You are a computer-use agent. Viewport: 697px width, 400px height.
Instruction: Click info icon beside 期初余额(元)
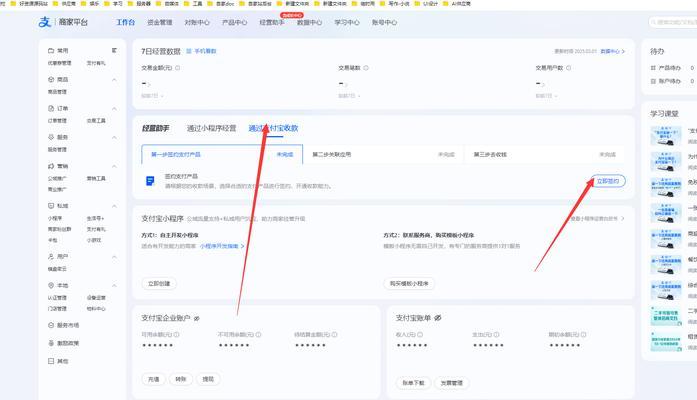584,334
